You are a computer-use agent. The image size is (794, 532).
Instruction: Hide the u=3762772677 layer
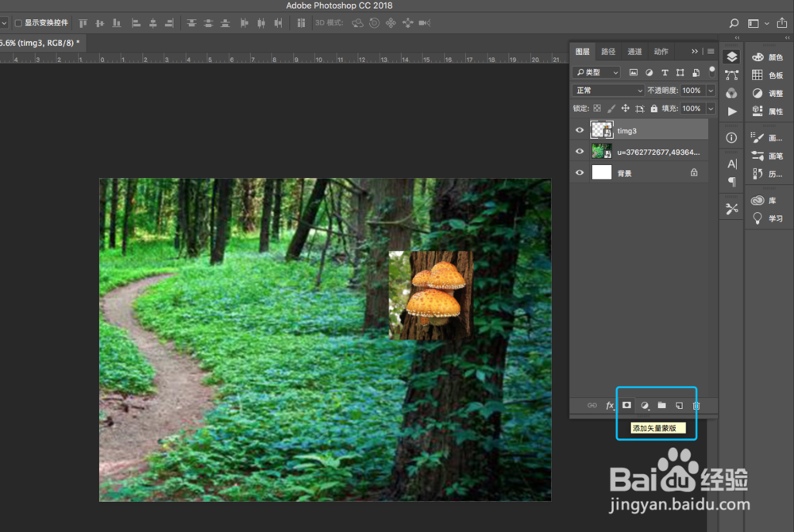(580, 152)
